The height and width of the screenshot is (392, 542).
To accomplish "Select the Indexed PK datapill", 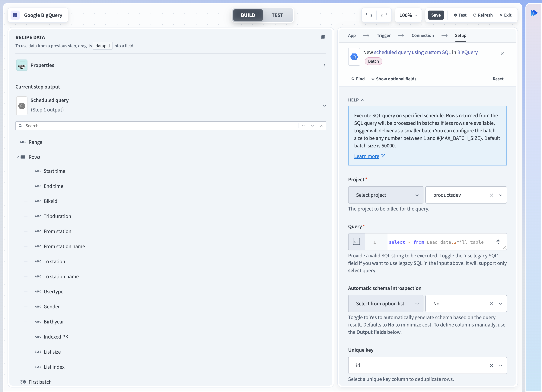I will coord(56,336).
